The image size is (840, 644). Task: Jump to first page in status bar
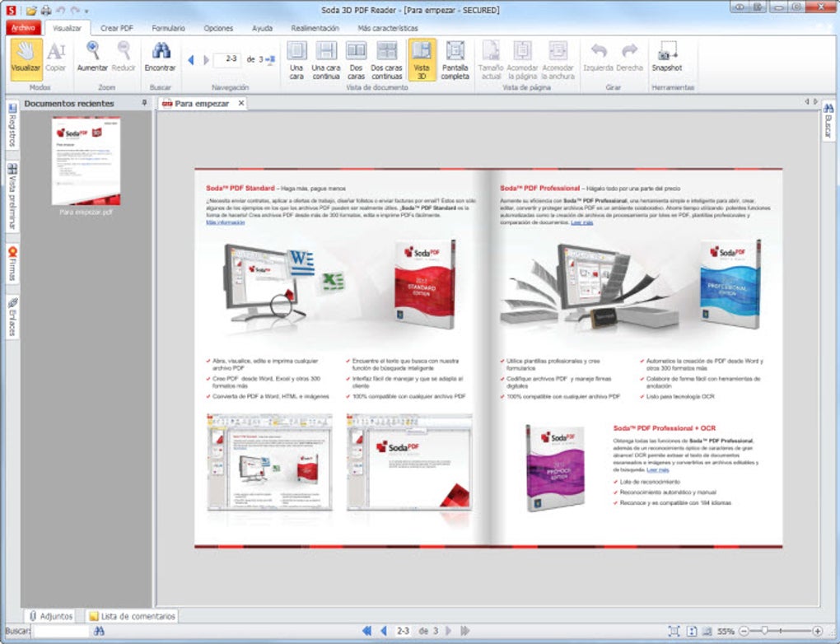coord(367,631)
